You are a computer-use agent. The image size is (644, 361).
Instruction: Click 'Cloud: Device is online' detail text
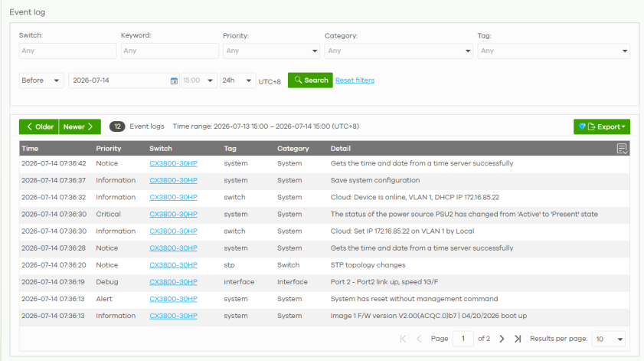(x=415, y=197)
